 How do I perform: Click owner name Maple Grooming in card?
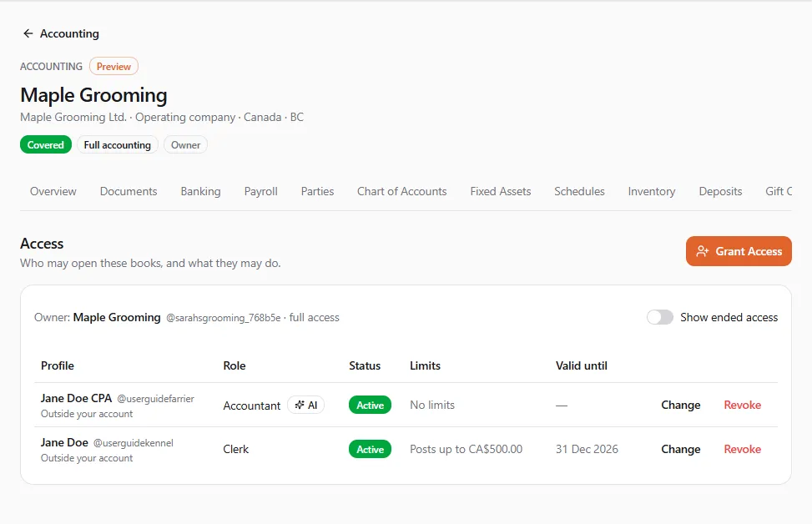point(117,317)
